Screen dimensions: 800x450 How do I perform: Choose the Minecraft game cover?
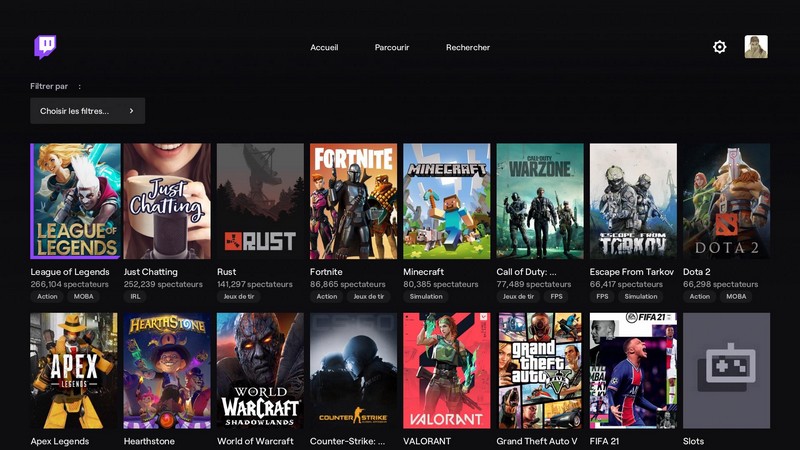click(446, 201)
